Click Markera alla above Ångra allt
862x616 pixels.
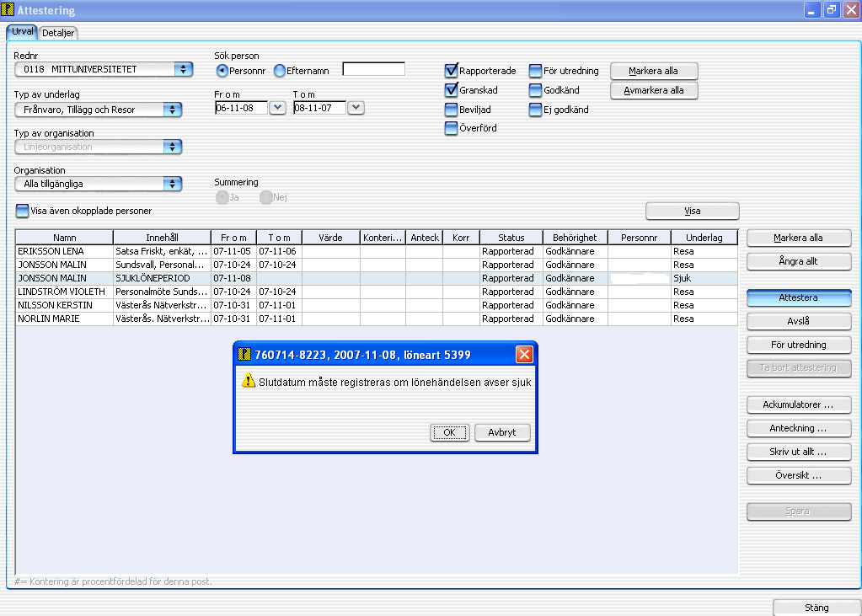pyautogui.click(x=798, y=238)
